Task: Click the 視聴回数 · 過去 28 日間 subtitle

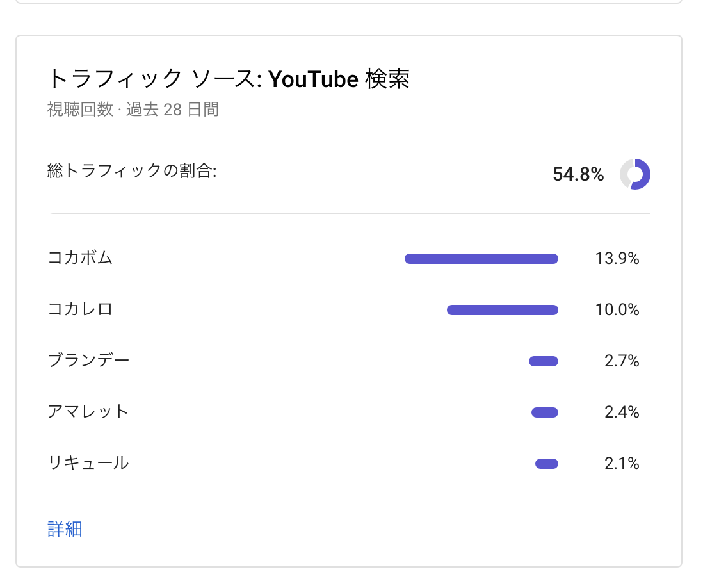Action: coord(133,110)
